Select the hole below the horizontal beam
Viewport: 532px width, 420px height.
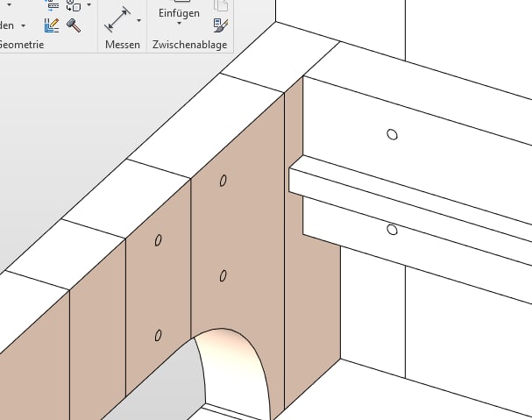click(392, 230)
